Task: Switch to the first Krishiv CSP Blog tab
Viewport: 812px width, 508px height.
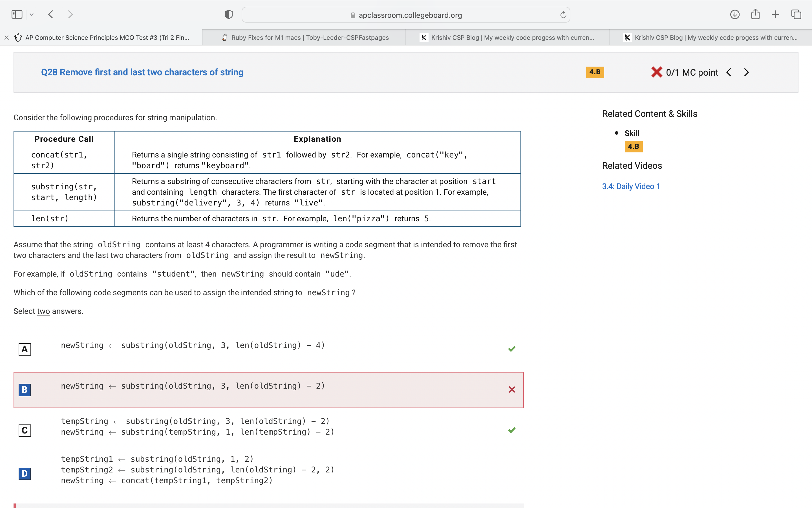Action: click(507, 38)
